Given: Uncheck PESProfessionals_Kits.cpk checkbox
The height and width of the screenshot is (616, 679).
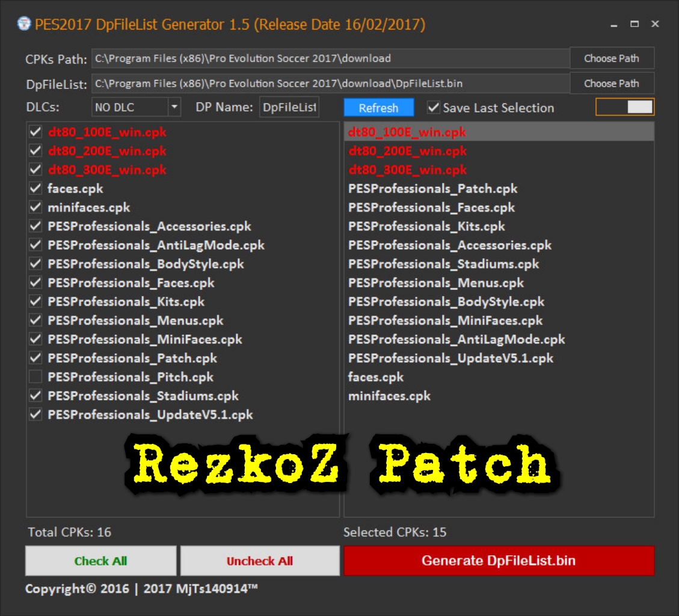Looking at the screenshot, I should coord(35,301).
